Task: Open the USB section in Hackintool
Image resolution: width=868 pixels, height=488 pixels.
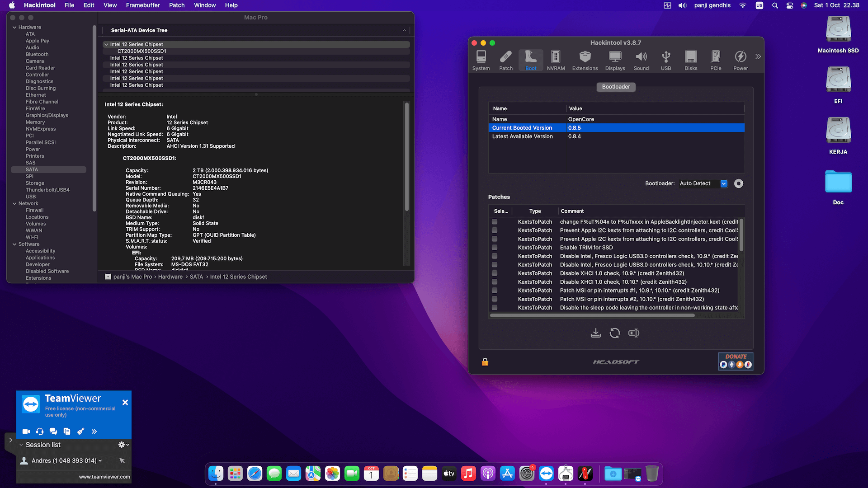Action: (666, 60)
